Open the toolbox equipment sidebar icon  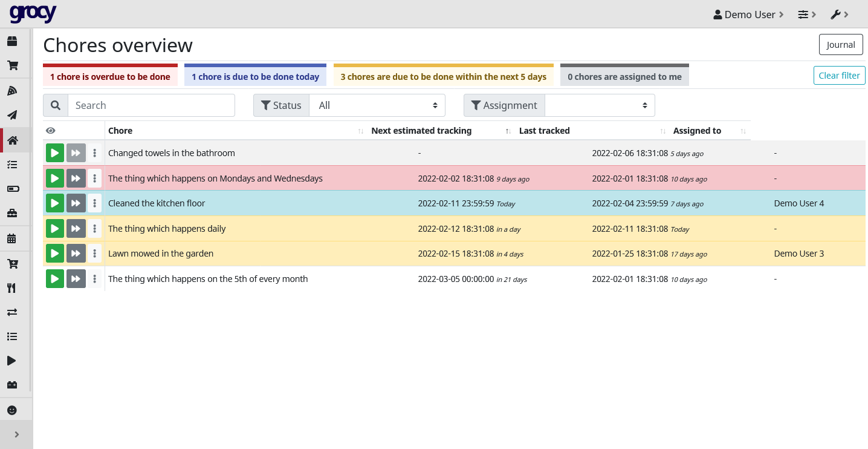click(x=11, y=213)
